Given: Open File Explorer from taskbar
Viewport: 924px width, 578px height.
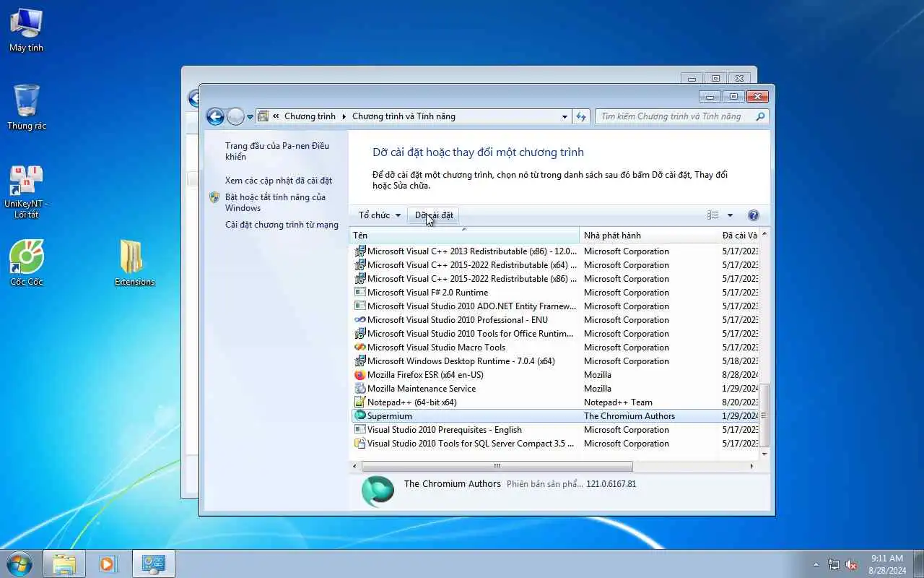Looking at the screenshot, I should (64, 564).
